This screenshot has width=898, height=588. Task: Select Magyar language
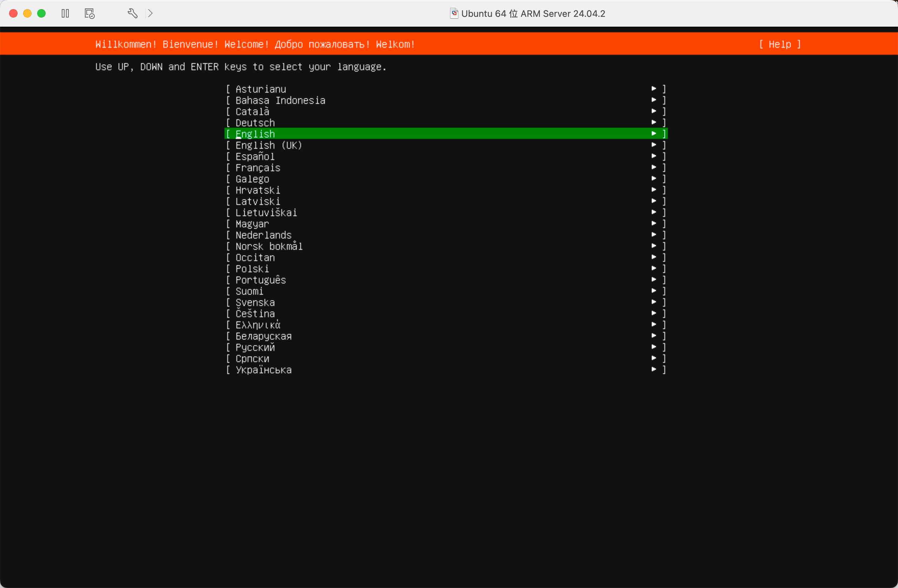pyautogui.click(x=446, y=224)
